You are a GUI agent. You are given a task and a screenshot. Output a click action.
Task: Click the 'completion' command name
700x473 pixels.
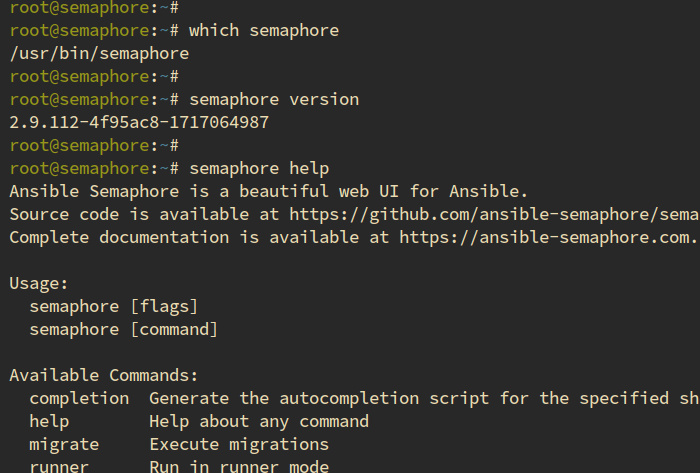[x=79, y=398]
